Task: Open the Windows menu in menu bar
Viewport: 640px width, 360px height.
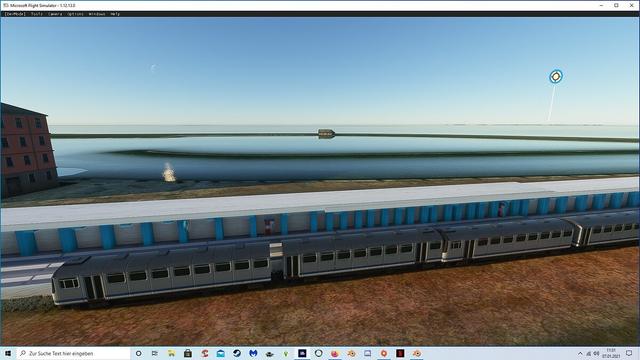Action: [97, 14]
